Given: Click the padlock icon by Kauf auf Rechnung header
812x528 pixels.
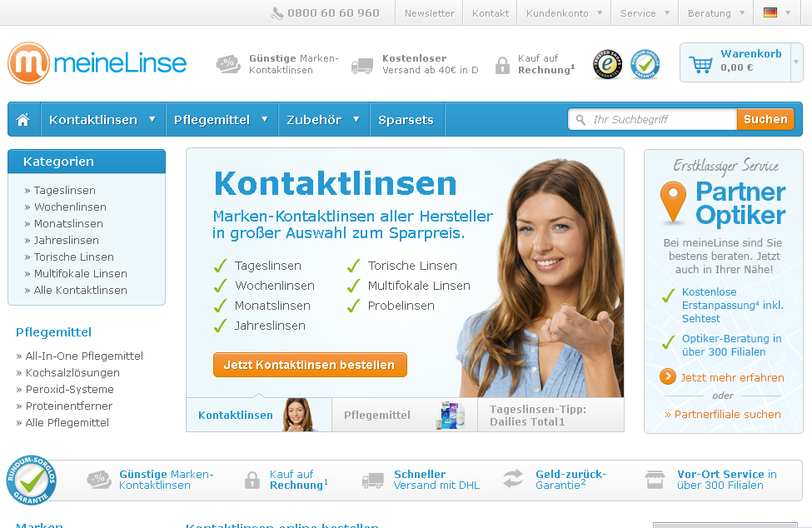Looking at the screenshot, I should [502, 65].
